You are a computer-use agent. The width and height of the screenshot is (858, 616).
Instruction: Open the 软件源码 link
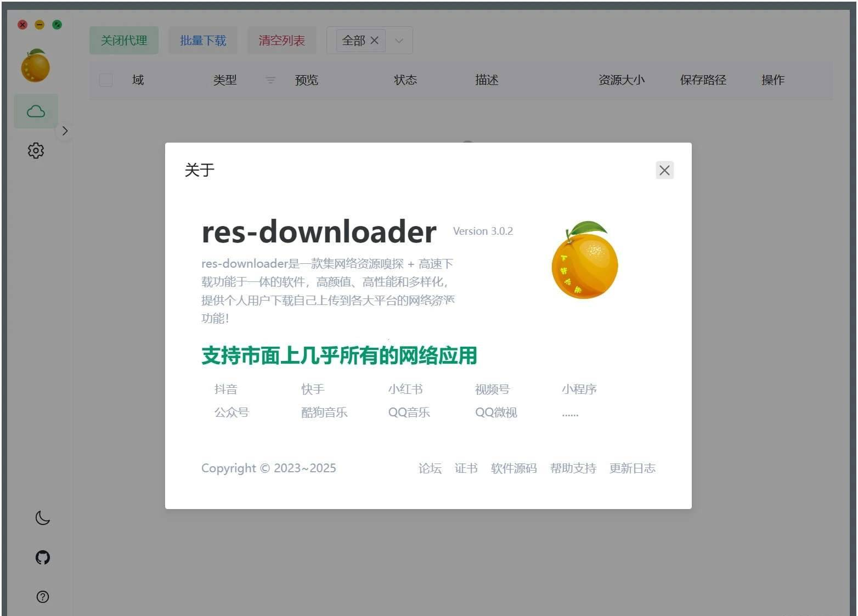(x=513, y=468)
